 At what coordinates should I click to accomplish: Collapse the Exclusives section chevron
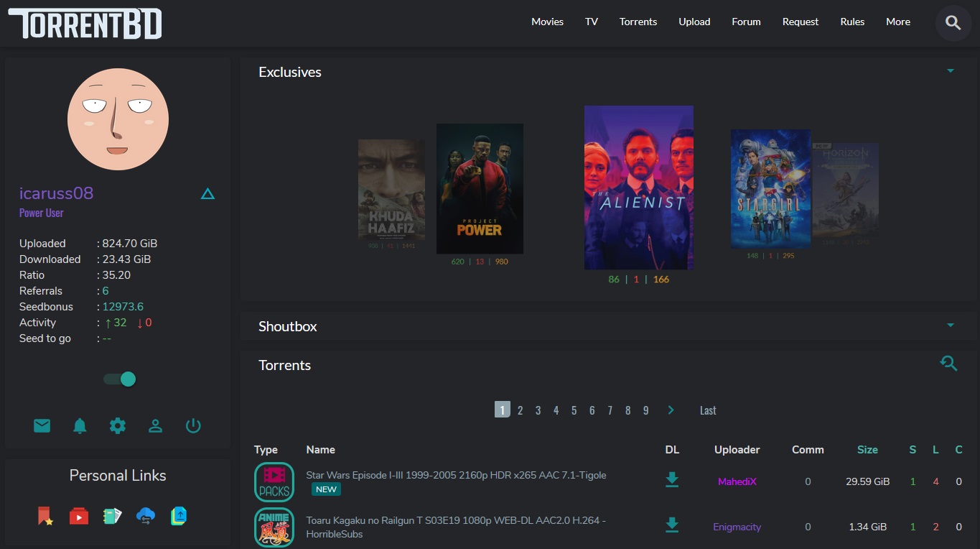(950, 70)
